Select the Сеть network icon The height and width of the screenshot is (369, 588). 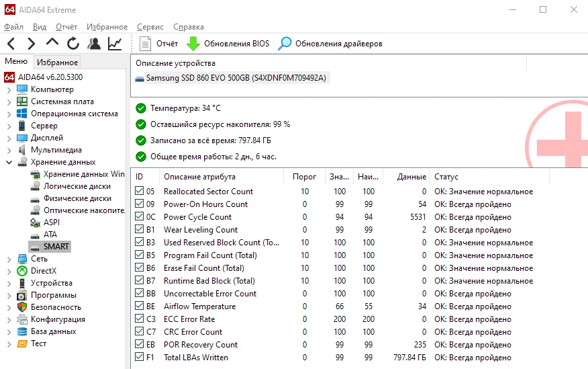[22, 259]
